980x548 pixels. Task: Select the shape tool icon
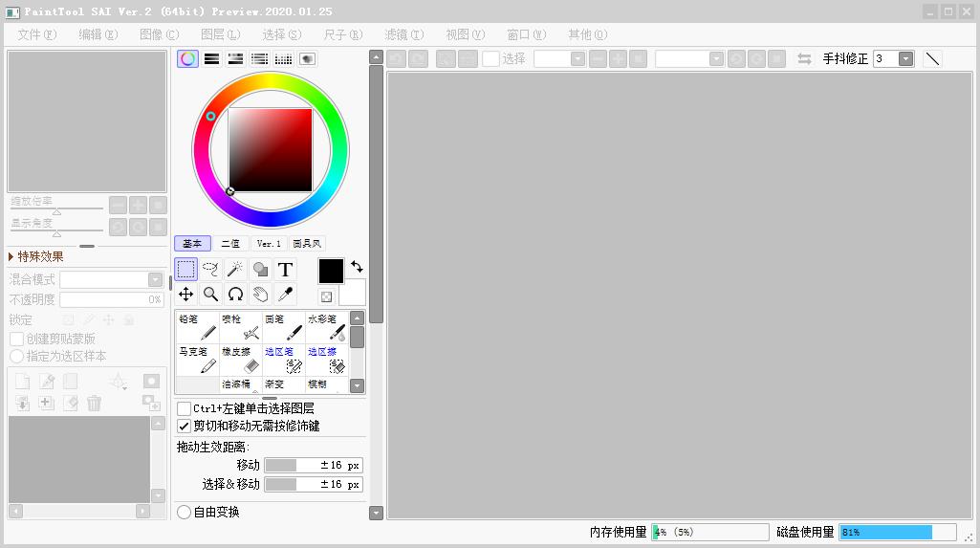(260, 270)
